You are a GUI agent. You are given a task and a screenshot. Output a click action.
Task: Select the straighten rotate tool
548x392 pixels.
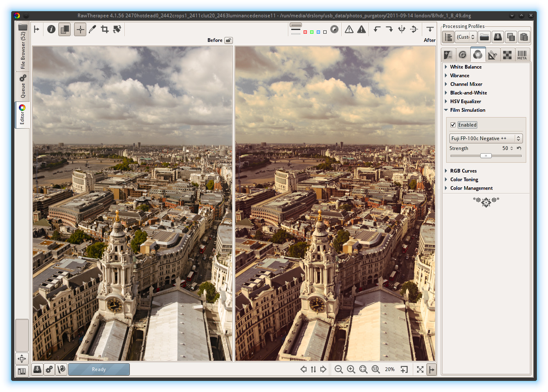tap(117, 29)
